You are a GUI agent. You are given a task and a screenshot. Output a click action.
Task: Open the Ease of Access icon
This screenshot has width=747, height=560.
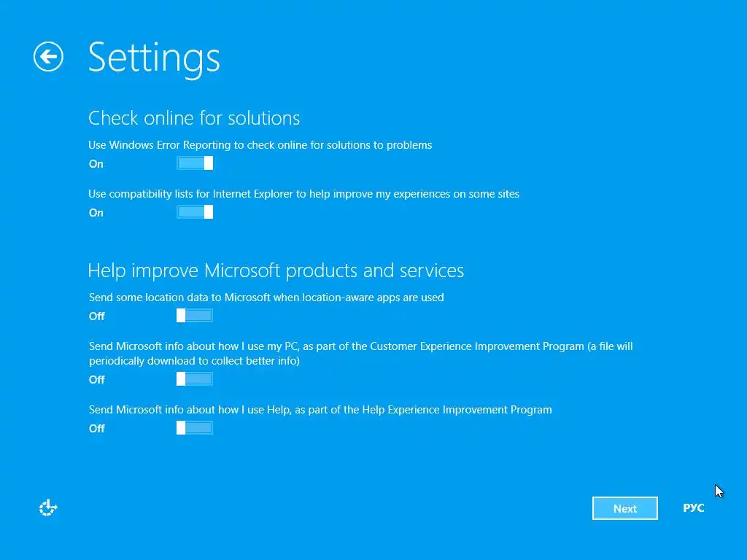pos(48,508)
